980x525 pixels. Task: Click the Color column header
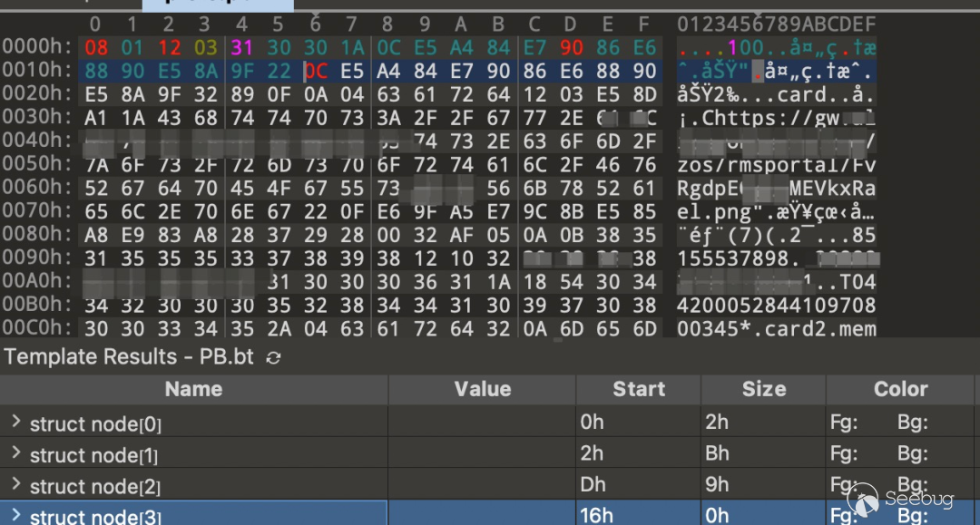[x=900, y=389]
